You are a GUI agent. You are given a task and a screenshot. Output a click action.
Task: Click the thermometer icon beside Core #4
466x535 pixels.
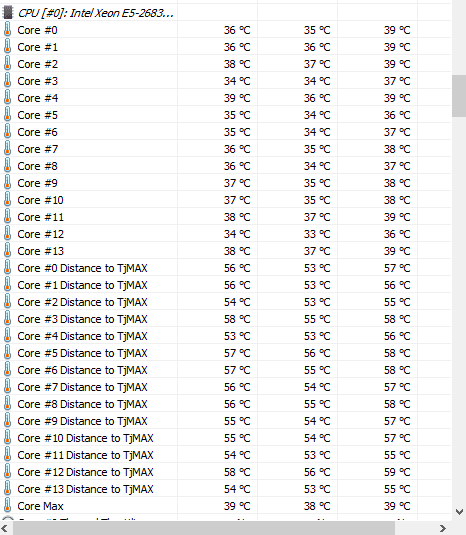pyautogui.click(x=7, y=98)
